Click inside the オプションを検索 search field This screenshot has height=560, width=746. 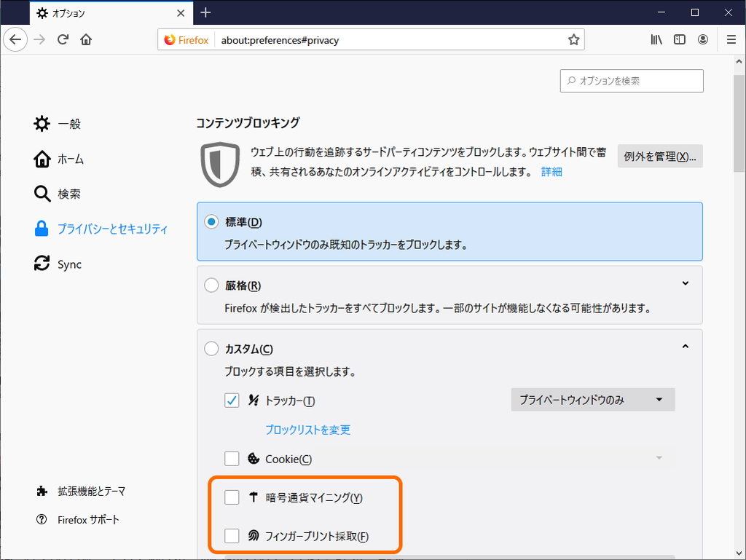click(x=631, y=81)
